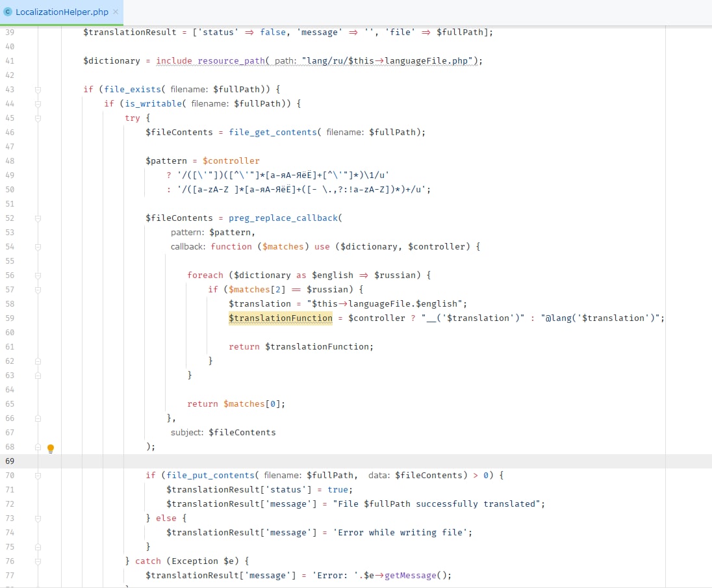
Task: Click file_get_contents function call on line 46
Action: click(272, 132)
